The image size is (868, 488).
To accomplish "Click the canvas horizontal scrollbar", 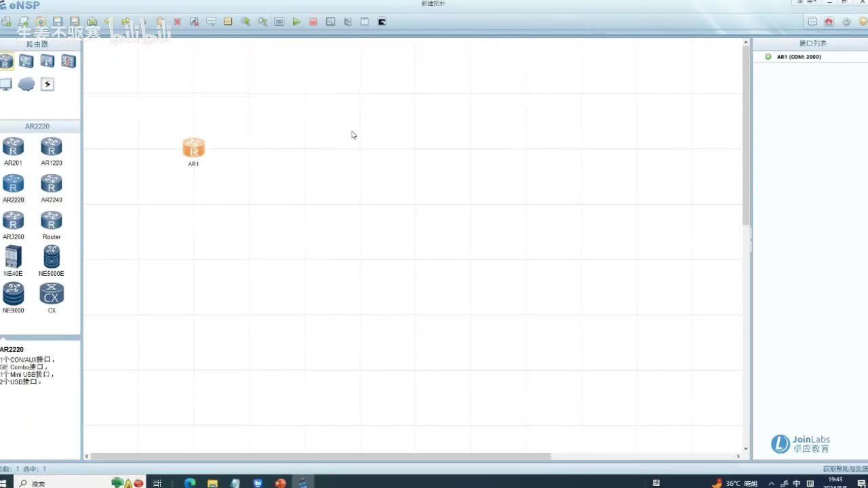I will 321,456.
